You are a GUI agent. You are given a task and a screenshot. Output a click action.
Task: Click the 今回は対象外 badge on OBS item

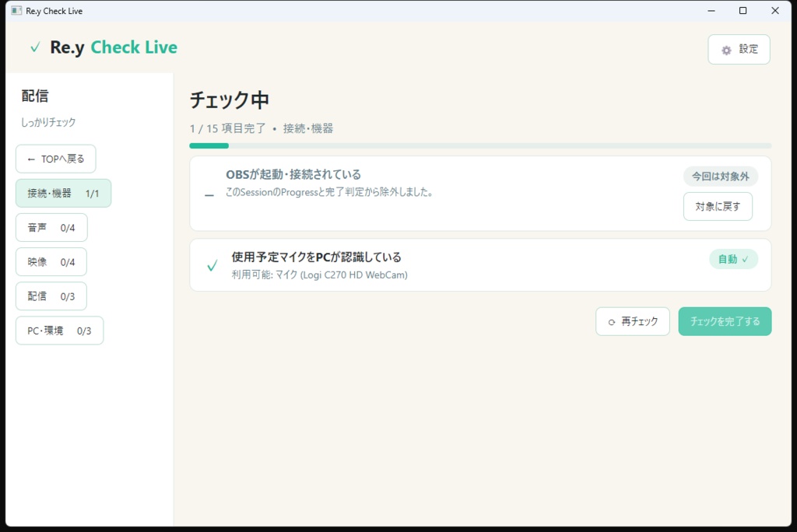pyautogui.click(x=720, y=177)
